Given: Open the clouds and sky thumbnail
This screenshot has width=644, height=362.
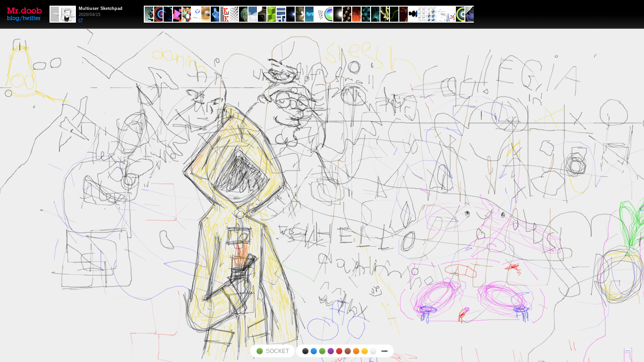Looking at the screenshot, I should pos(253,14).
